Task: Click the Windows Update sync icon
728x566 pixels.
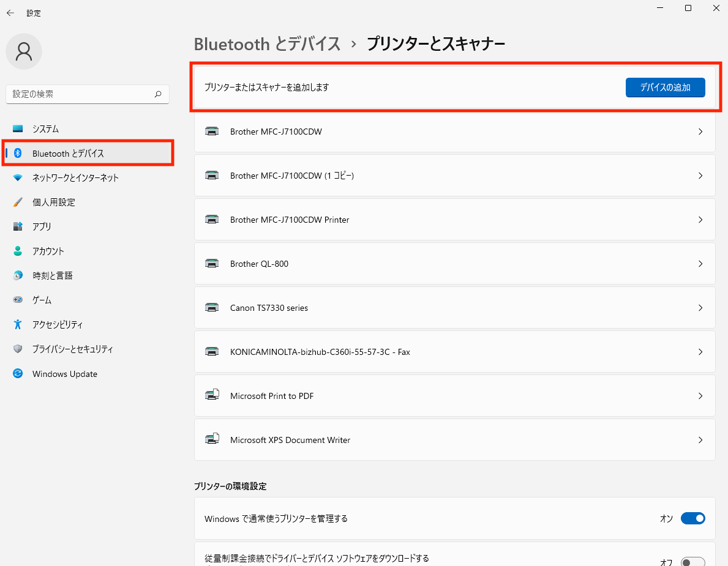Action: [x=18, y=374]
